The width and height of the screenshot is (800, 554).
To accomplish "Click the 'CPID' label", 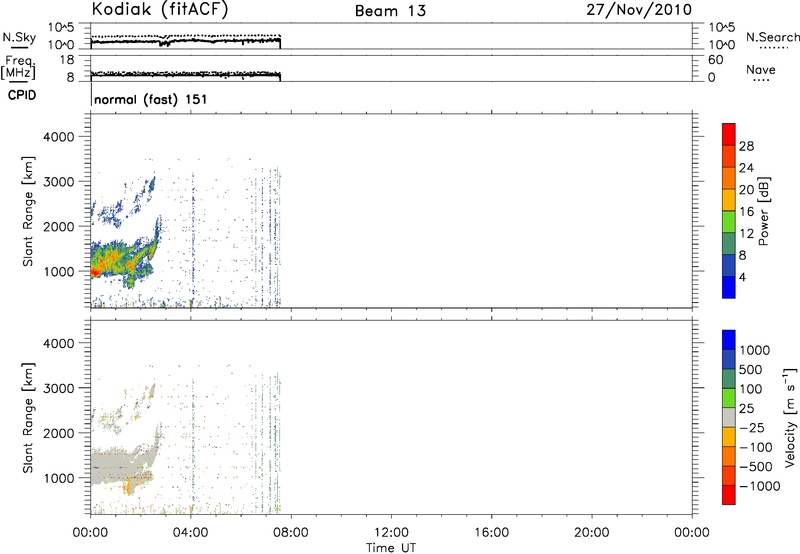I will pyautogui.click(x=22, y=95).
